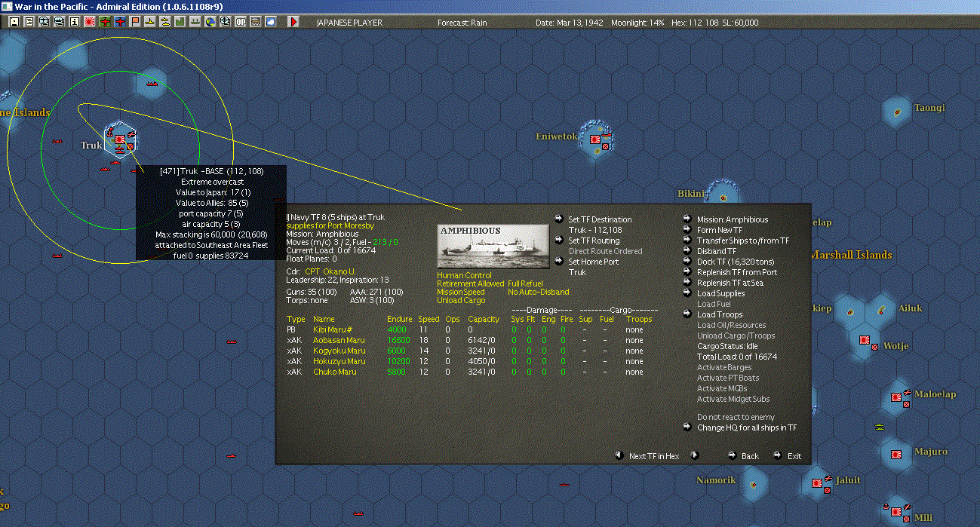Open the OP toolbar icon
The height and width of the screenshot is (527, 980).
coord(240,22)
